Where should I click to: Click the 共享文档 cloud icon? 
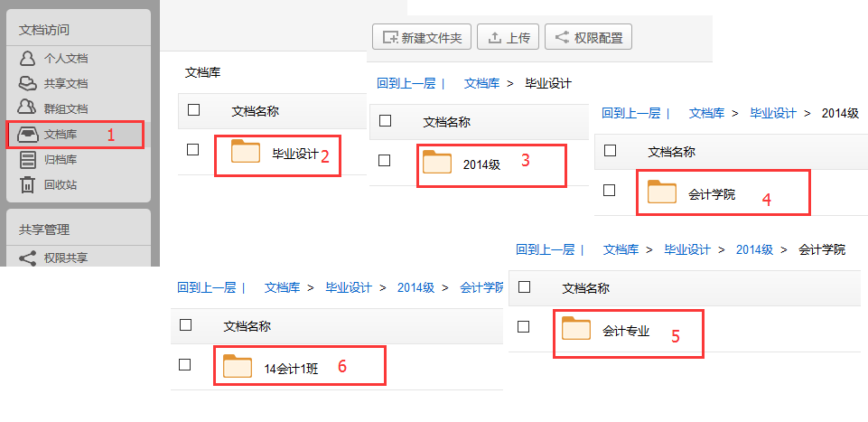[x=28, y=84]
